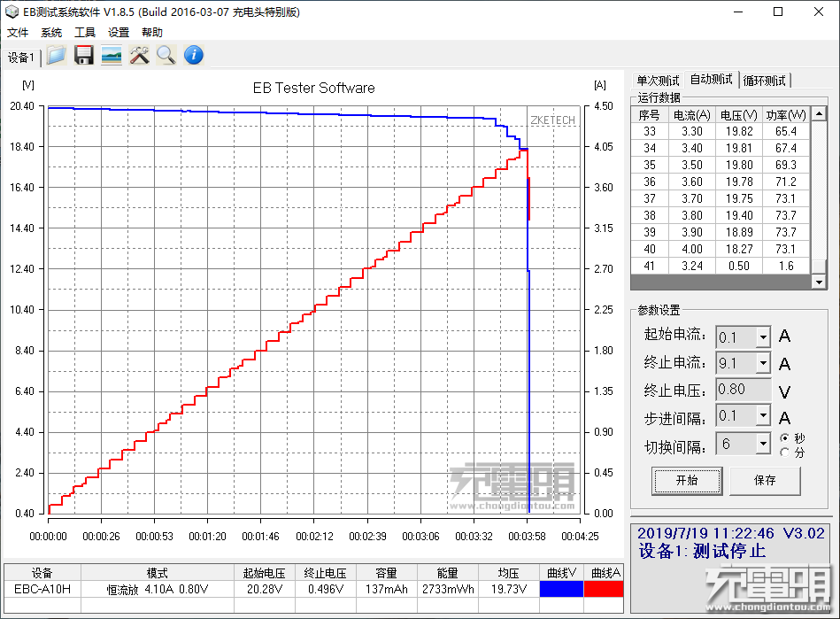Save data with the floppy disk icon

click(x=83, y=55)
